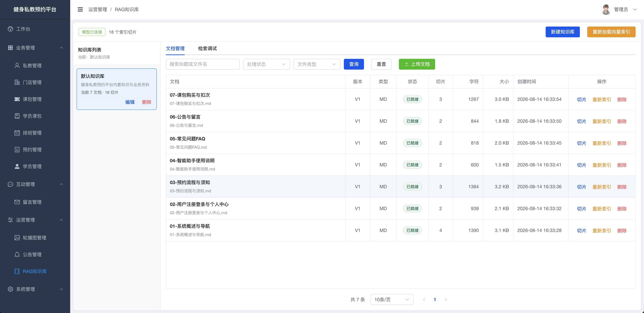Screen dimensions: 644x313
Task: Click the RAG知识库 notebook icon
Action: tap(17, 271)
